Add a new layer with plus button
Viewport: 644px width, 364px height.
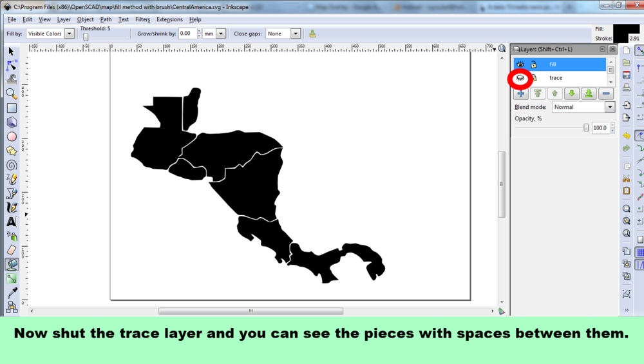pyautogui.click(x=521, y=93)
